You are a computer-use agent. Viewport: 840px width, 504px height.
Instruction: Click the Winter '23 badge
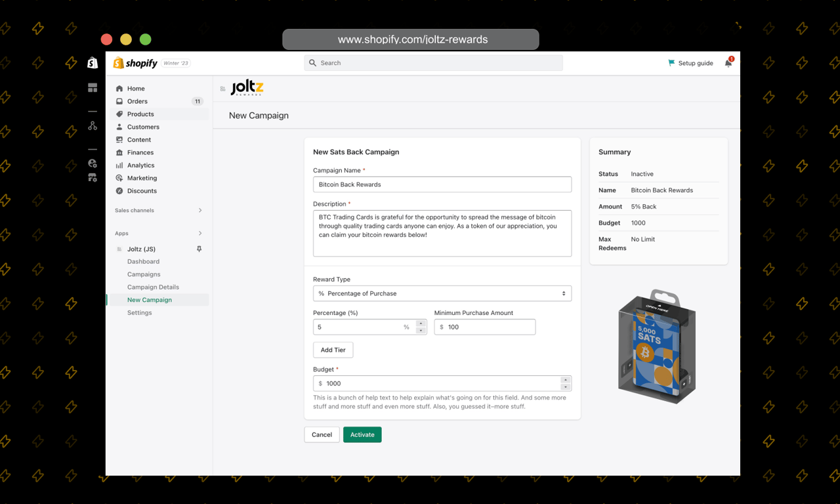click(x=176, y=63)
